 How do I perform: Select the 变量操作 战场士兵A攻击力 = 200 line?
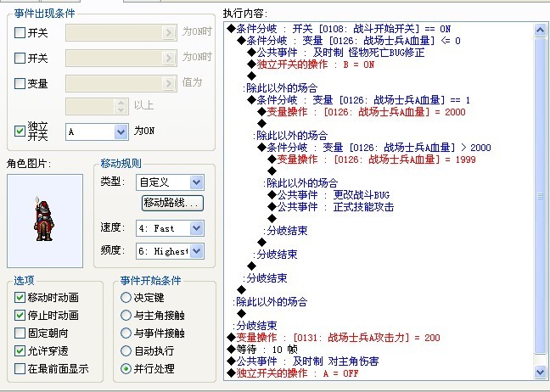coord(334,338)
